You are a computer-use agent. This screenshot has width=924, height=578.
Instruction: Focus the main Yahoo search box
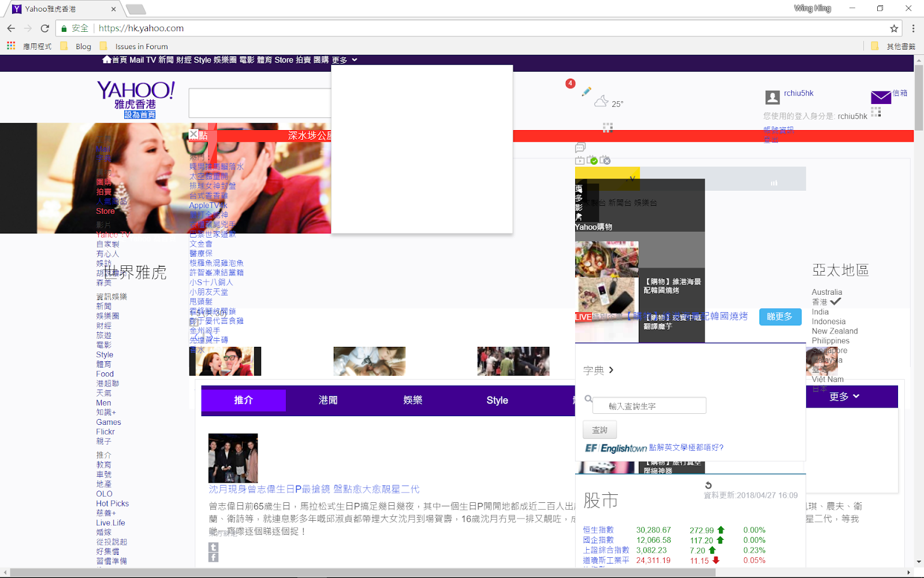(x=260, y=103)
